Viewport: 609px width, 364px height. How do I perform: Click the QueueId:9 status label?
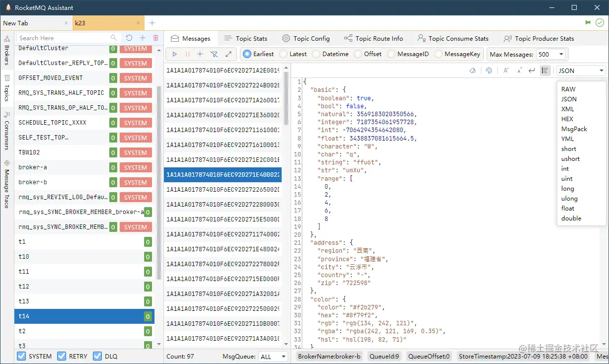click(384, 357)
